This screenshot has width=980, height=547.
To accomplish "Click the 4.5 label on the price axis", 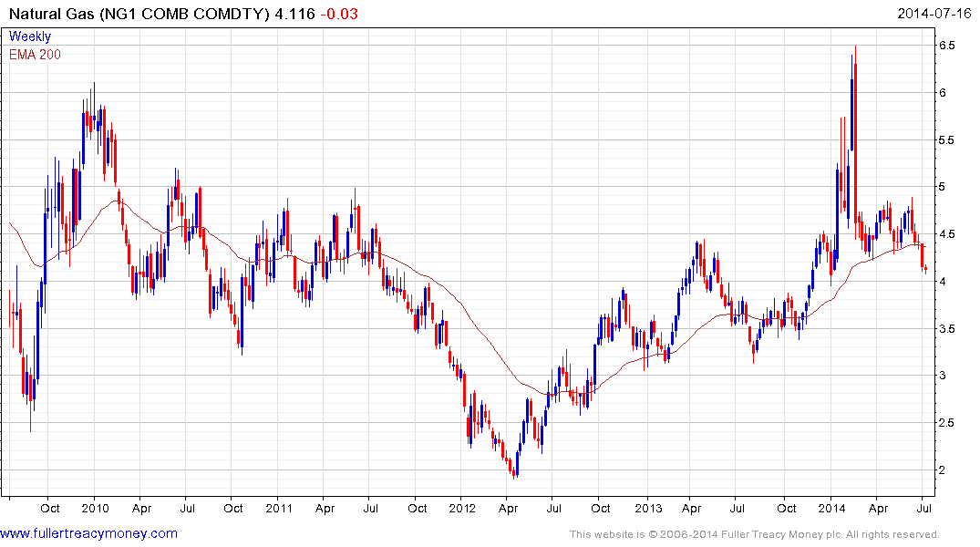I will coord(946,234).
